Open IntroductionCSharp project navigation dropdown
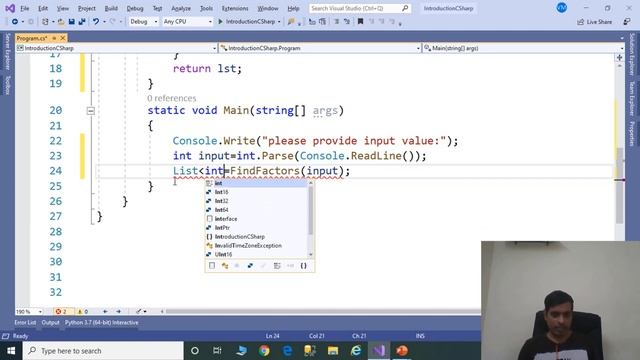The height and width of the screenshot is (360, 640). 116,48
